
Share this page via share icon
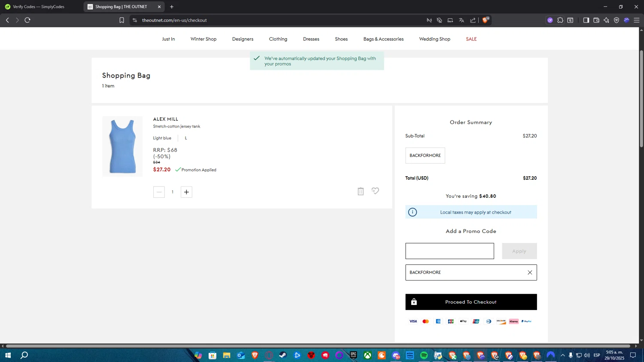(x=473, y=20)
